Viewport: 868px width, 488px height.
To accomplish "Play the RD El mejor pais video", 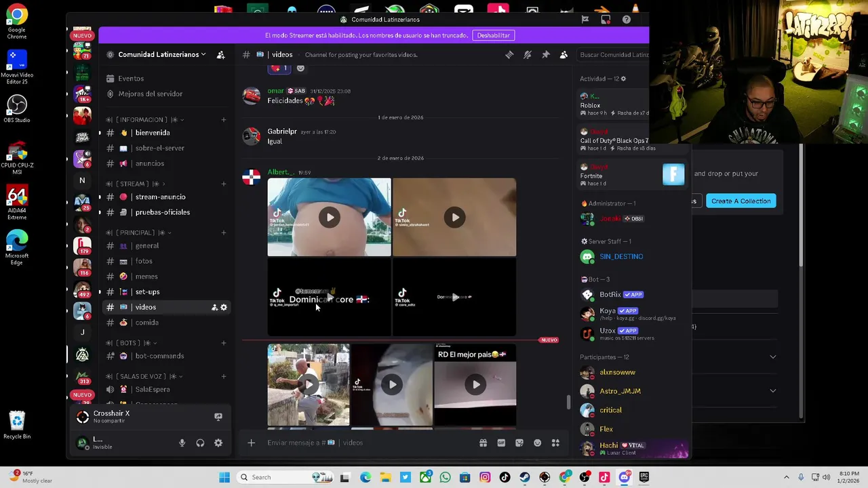I will tap(475, 384).
